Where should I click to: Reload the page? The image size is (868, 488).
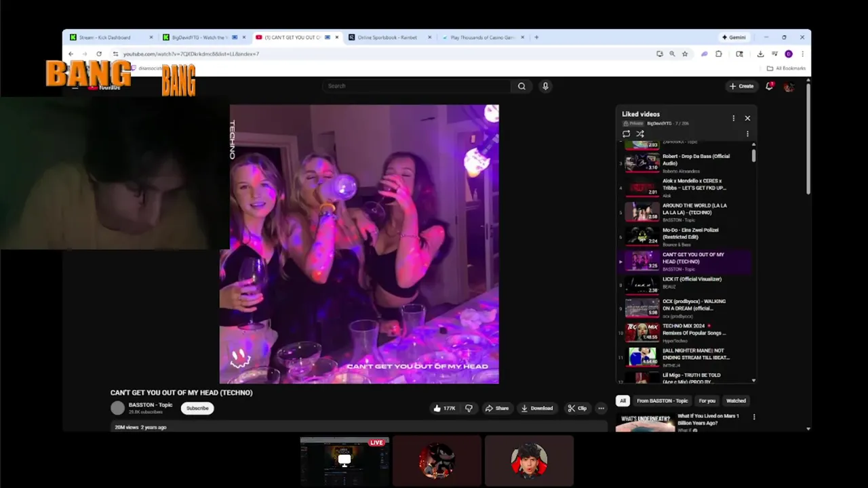click(x=99, y=54)
